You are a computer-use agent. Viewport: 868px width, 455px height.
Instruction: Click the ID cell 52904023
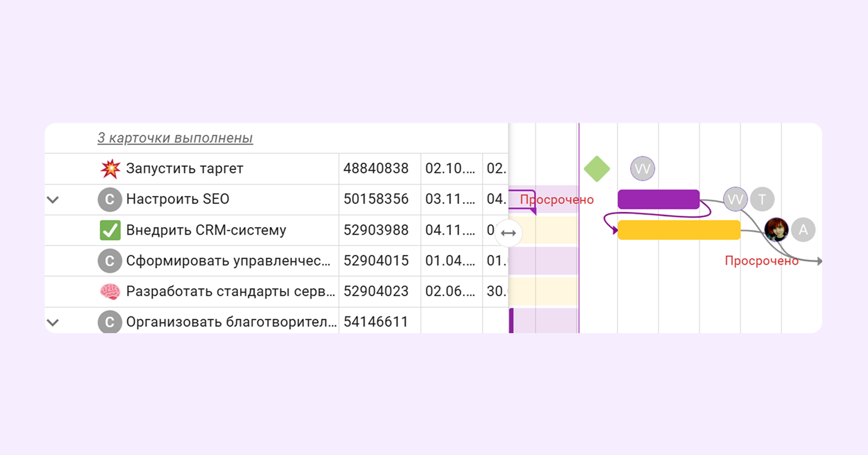tap(376, 291)
